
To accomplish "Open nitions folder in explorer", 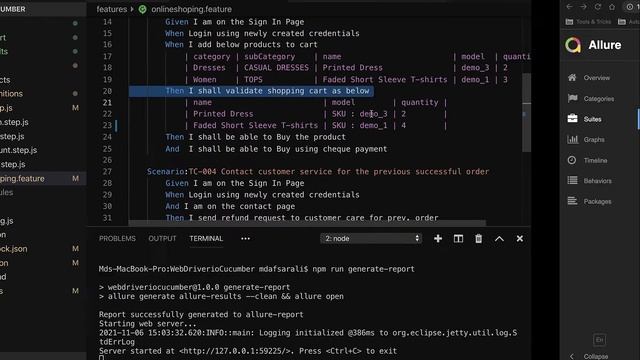I will coord(11,93).
